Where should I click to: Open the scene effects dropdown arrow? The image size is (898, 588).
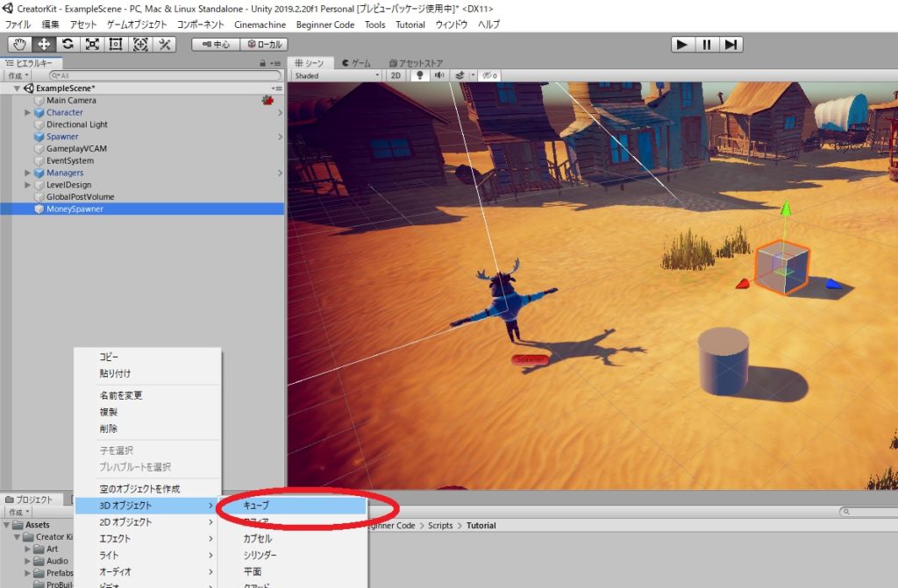pos(473,75)
